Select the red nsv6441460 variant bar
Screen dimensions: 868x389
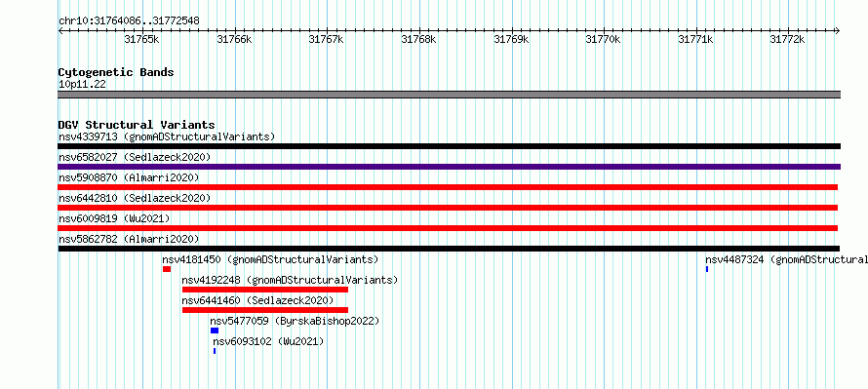pos(265,310)
